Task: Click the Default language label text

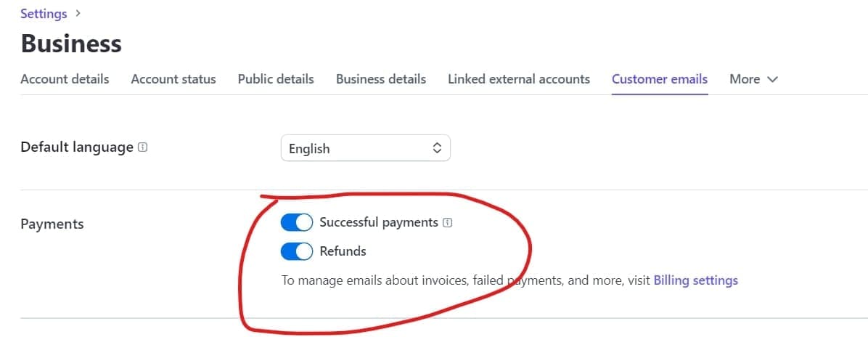Action: pos(77,147)
